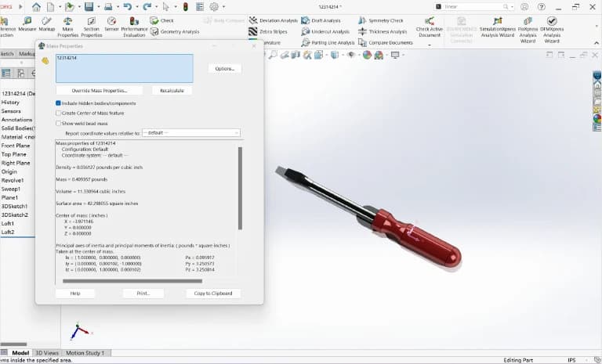This screenshot has width=602, height=364.
Task: Click Override Mass Properties button
Action: (100, 91)
